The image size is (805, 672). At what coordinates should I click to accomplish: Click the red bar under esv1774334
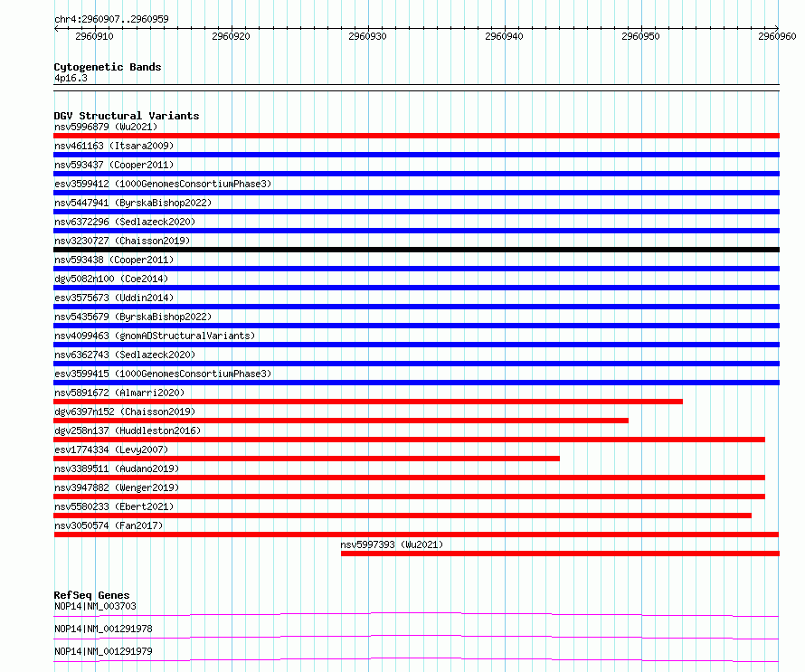point(307,459)
